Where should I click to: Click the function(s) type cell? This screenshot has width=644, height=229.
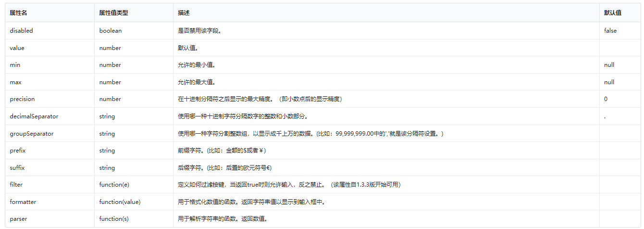(x=114, y=218)
